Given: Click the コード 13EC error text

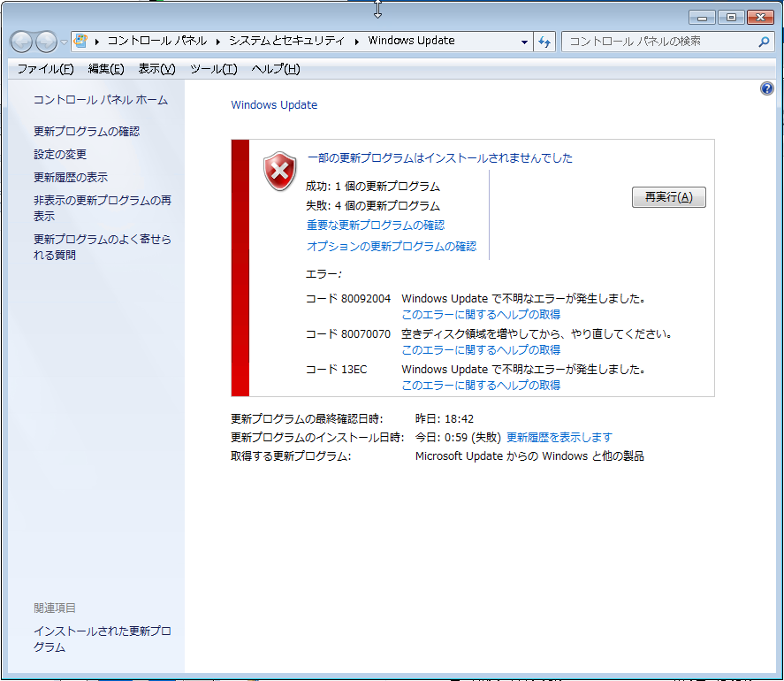Looking at the screenshot, I should [x=336, y=370].
